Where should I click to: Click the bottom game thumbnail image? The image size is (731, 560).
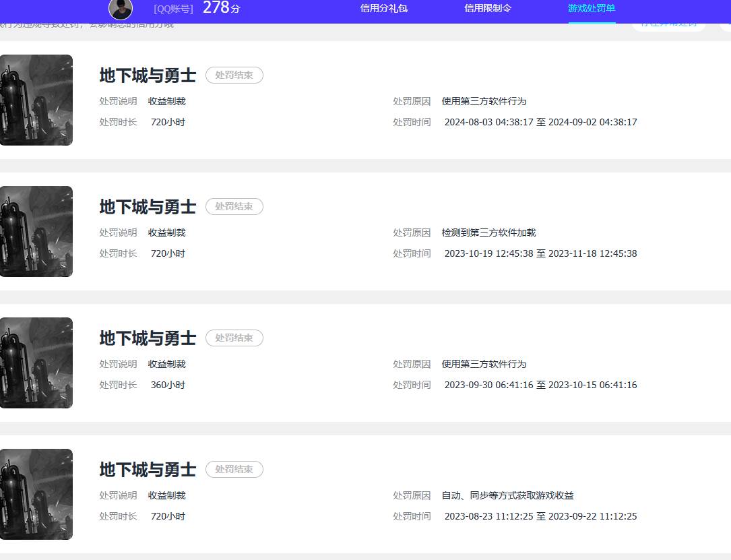pyautogui.click(x=36, y=494)
